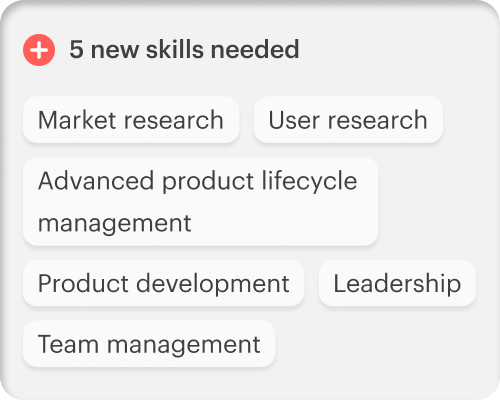500x400 pixels.
Task: Click 'research' text in User research chip
Action: tap(378, 120)
